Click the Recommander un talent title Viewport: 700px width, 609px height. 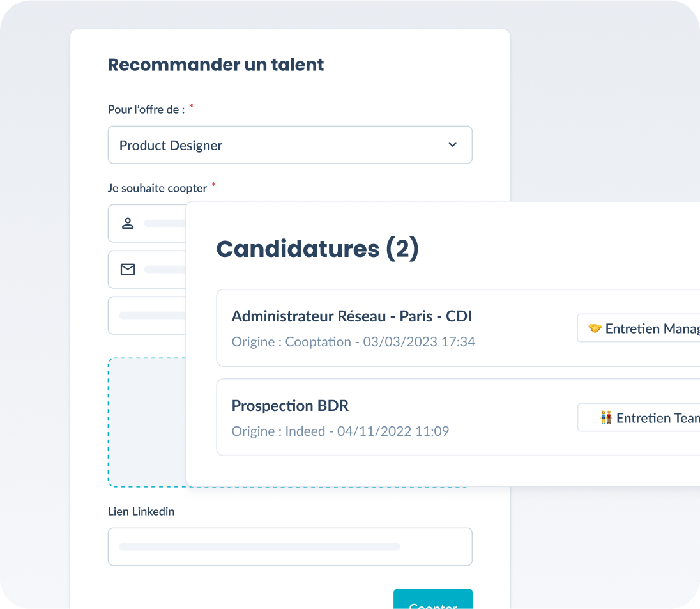215,65
